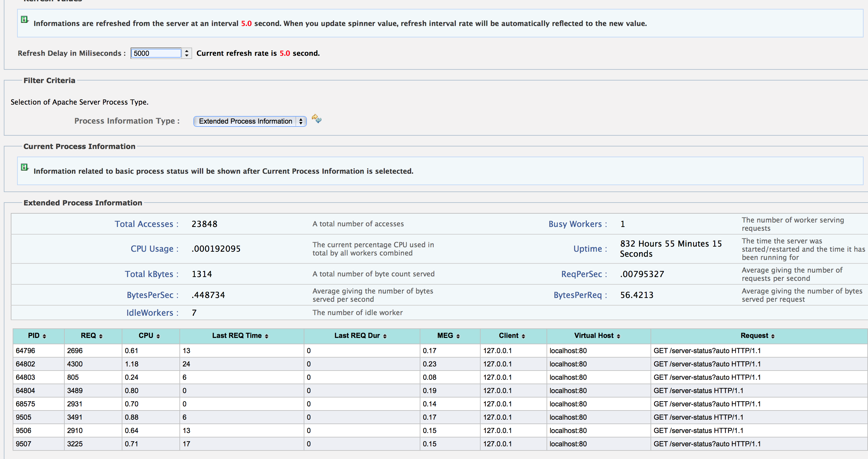Click the request cell in PID 64804 row

698,391
